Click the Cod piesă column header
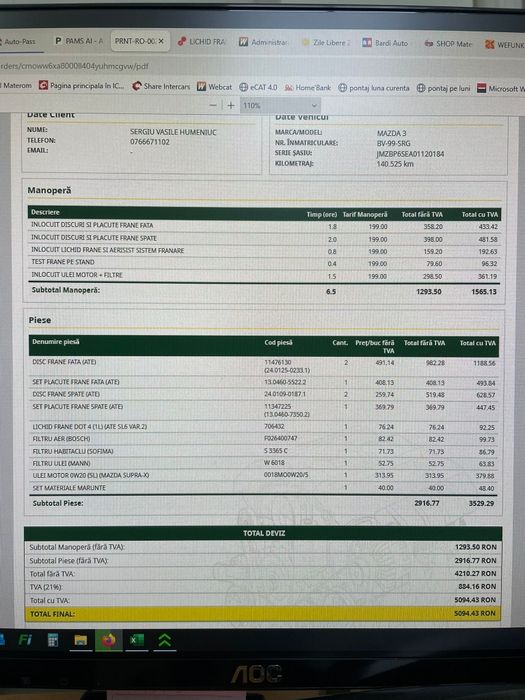The image size is (525, 700). coord(278,342)
